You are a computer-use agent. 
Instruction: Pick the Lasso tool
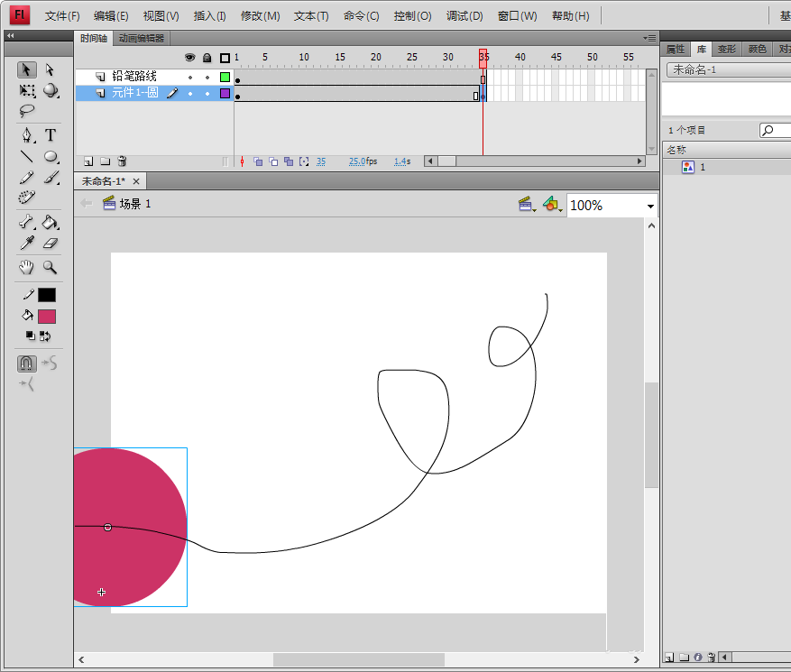27,111
